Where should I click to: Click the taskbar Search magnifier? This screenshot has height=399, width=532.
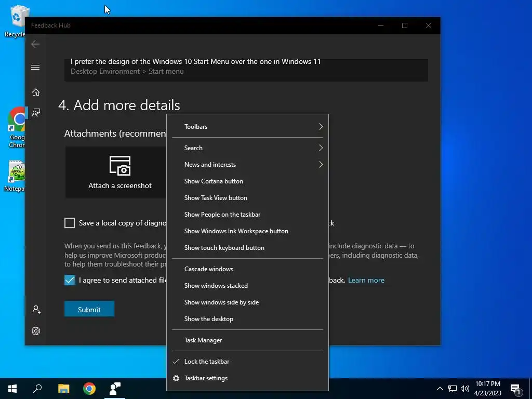(x=37, y=389)
